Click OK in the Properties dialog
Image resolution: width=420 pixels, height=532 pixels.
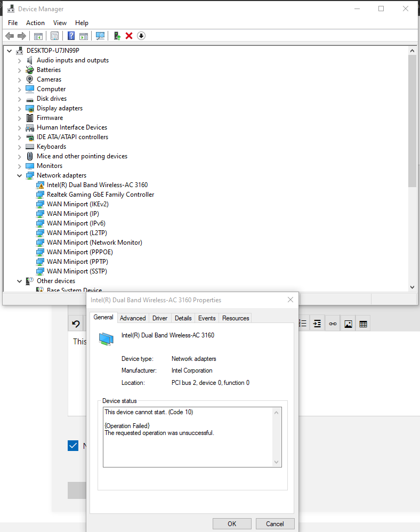(232, 524)
